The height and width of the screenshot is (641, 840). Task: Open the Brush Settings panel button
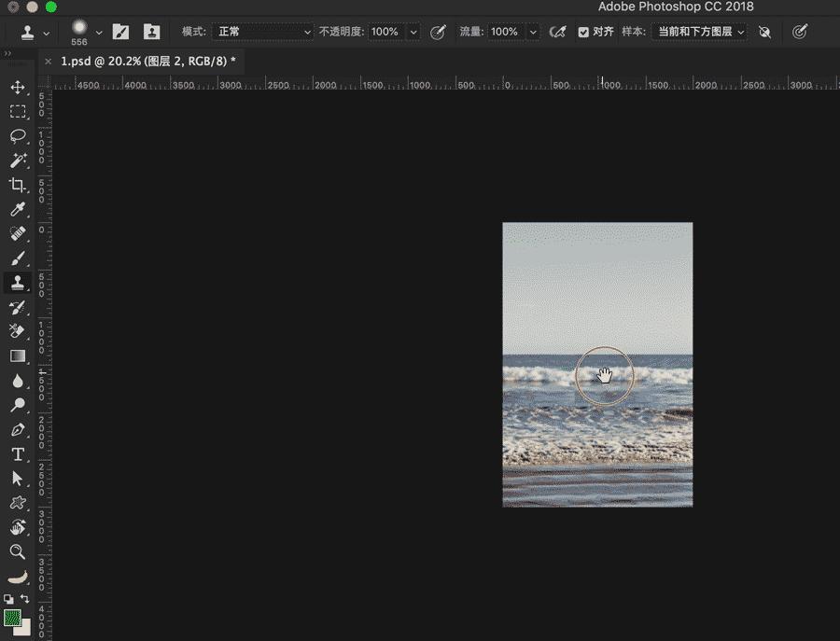coord(120,32)
